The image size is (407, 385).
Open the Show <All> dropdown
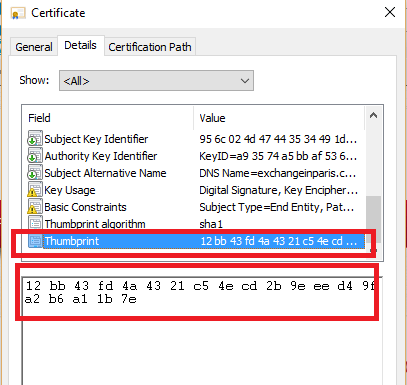pyautogui.click(x=156, y=81)
